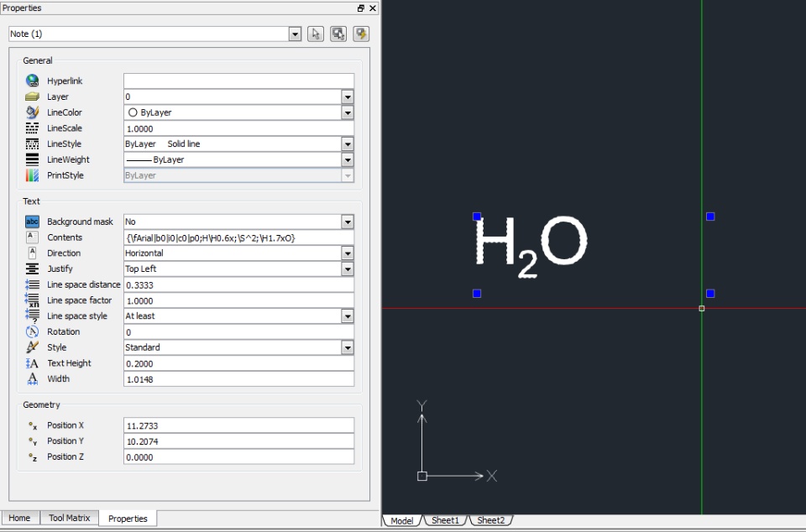806x532 pixels.
Task: Click the quick select icon button
Action: (338, 34)
